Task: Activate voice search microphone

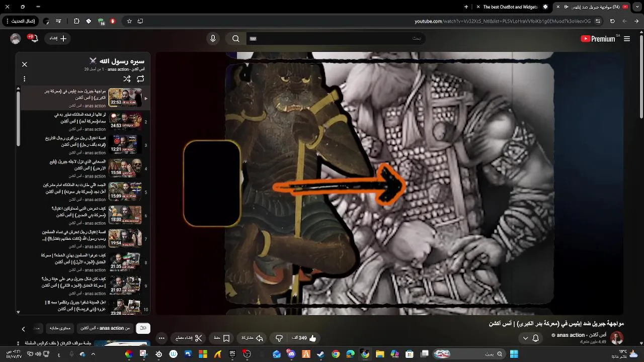Action: pyautogui.click(x=213, y=39)
